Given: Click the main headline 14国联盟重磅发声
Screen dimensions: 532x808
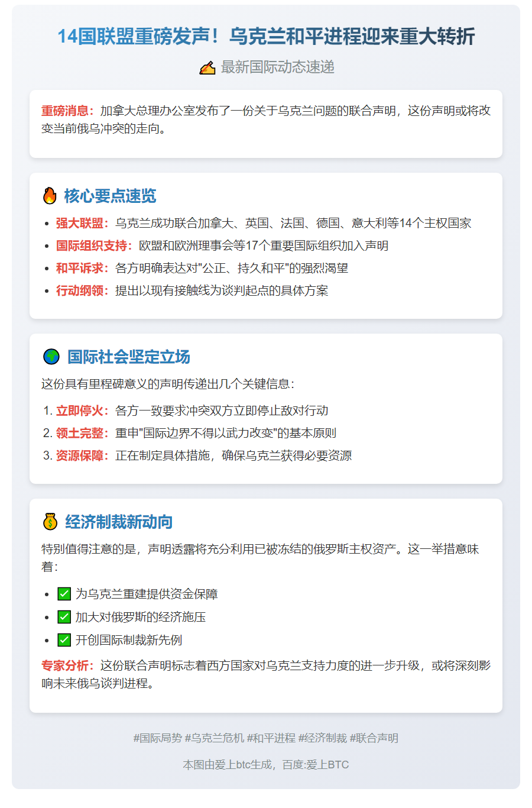Looking at the screenshot, I should coord(266,37).
